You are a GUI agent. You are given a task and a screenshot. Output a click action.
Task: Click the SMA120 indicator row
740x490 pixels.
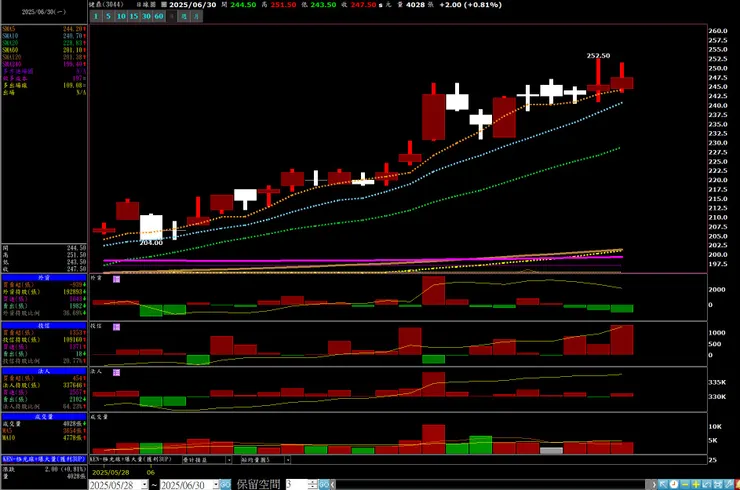point(44,57)
